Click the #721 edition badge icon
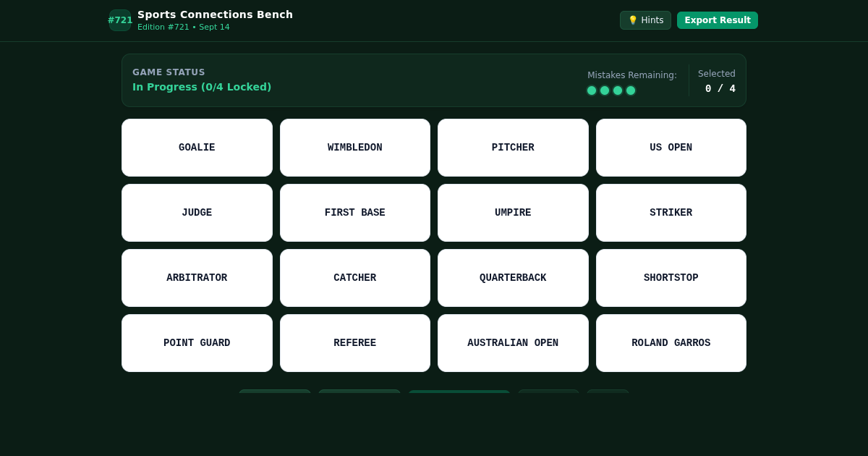This screenshot has width=868, height=456. [x=120, y=20]
